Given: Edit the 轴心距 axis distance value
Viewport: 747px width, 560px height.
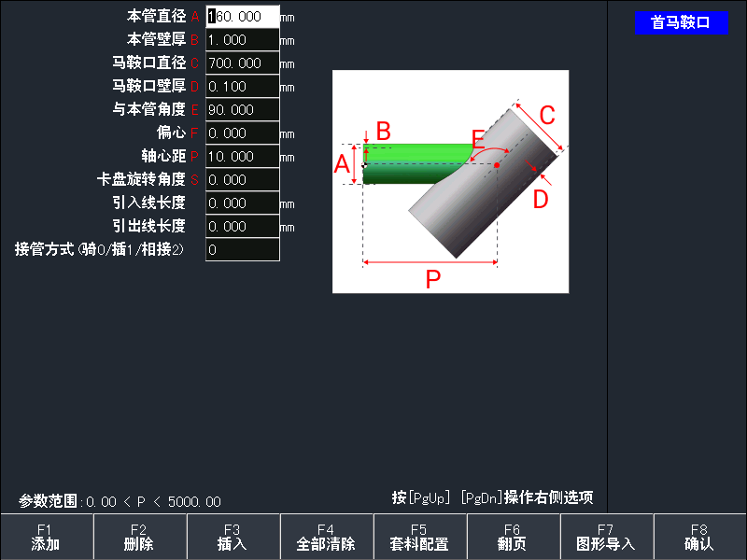Looking at the screenshot, I should point(241,156).
